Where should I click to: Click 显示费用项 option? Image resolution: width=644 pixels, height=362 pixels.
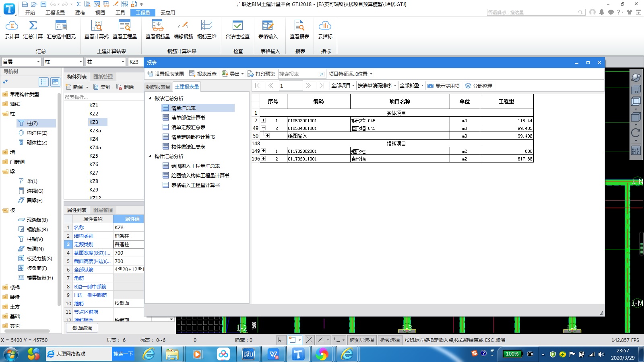[444, 86]
